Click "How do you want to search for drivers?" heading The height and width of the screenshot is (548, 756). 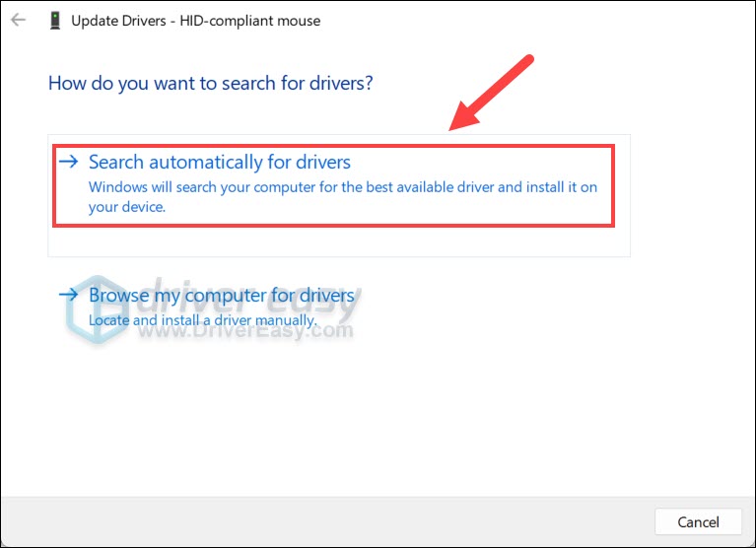click(211, 84)
